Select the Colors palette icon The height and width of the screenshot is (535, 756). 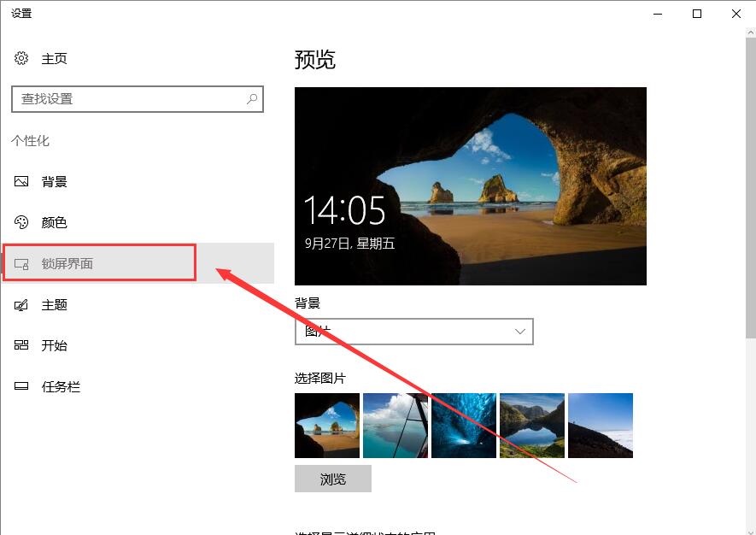click(x=21, y=222)
